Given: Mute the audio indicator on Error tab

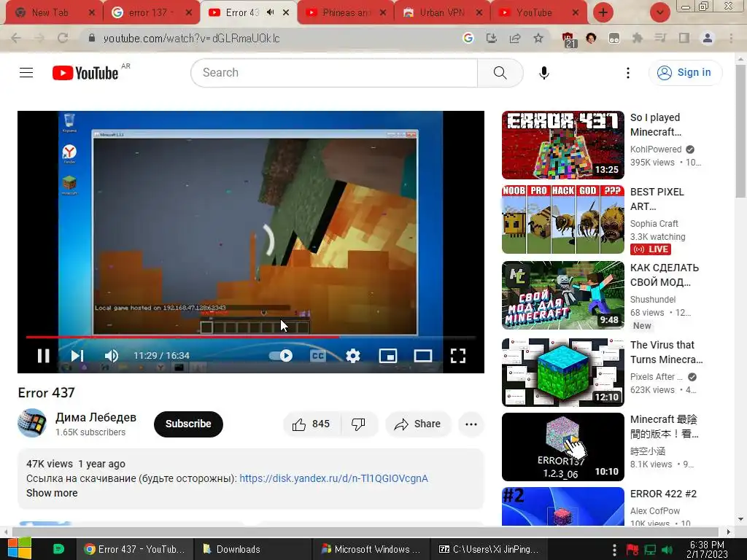Looking at the screenshot, I should point(270,12).
